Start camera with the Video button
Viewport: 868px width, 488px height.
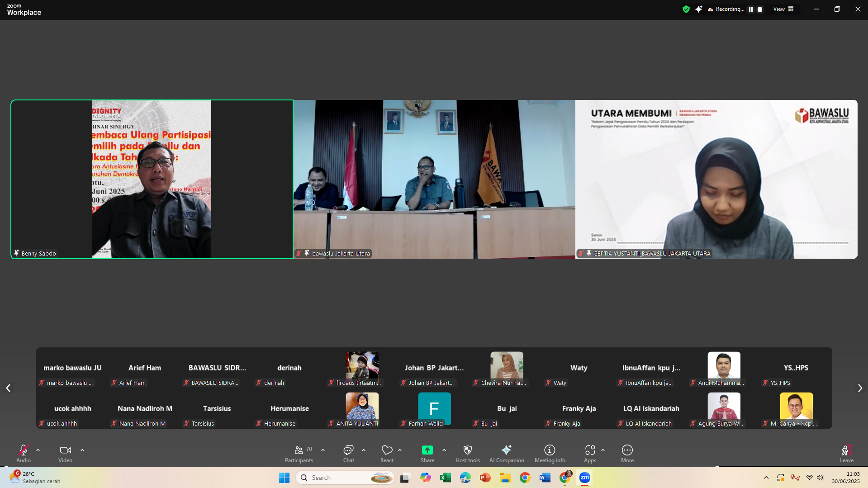[x=65, y=454]
